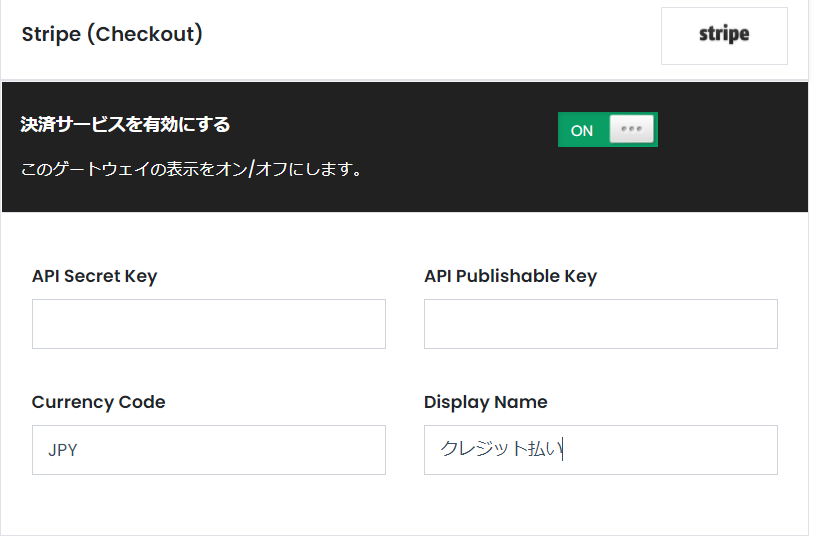Viewport: 817px width, 542px height.
Task: Click the white box around stripe logo
Action: 724,36
